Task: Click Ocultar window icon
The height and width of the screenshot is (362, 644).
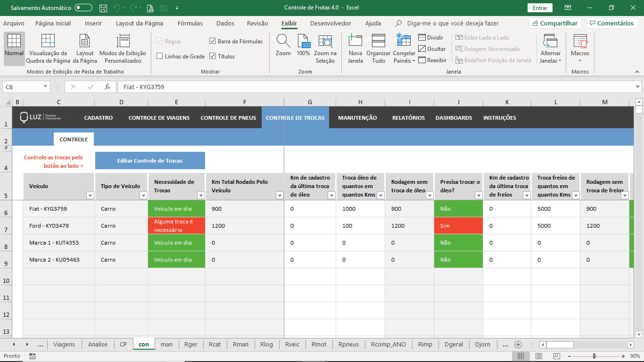Action: point(422,49)
